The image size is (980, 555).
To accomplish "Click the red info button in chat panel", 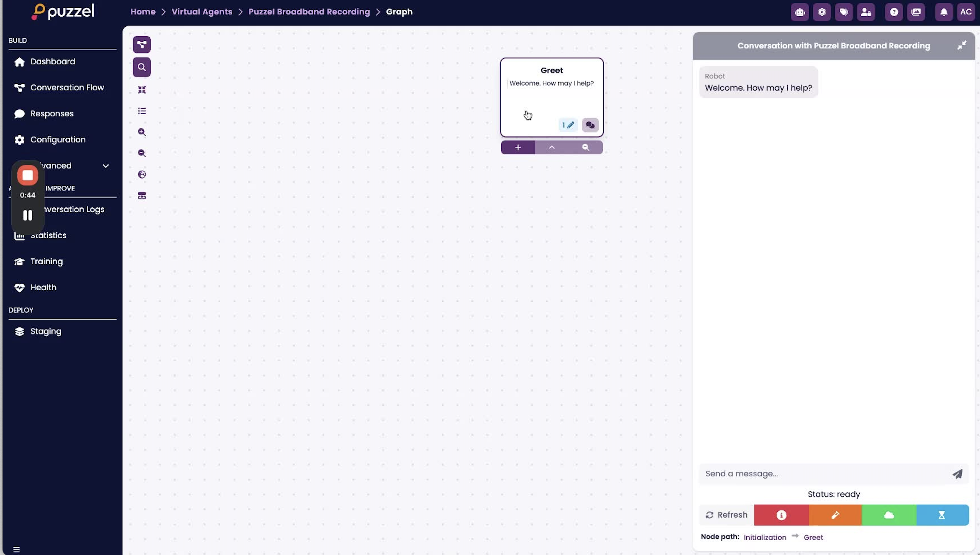I will click(781, 515).
